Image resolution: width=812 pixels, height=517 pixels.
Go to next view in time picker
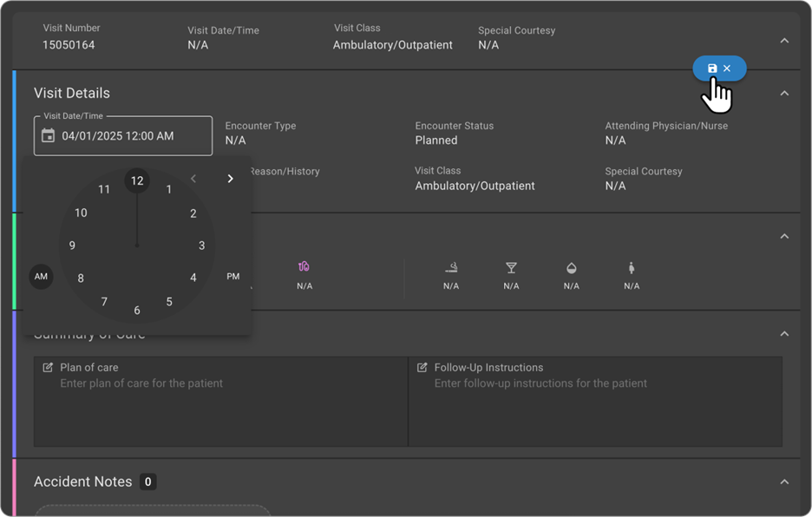(x=230, y=179)
